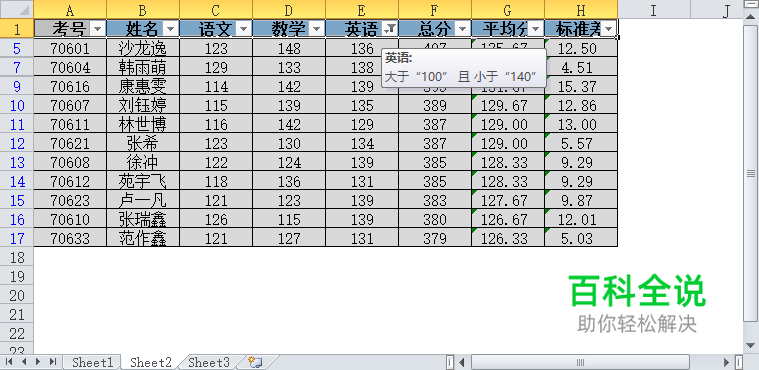Click standard deviation cell 4.51
The height and width of the screenshot is (370, 759).
[581, 67]
